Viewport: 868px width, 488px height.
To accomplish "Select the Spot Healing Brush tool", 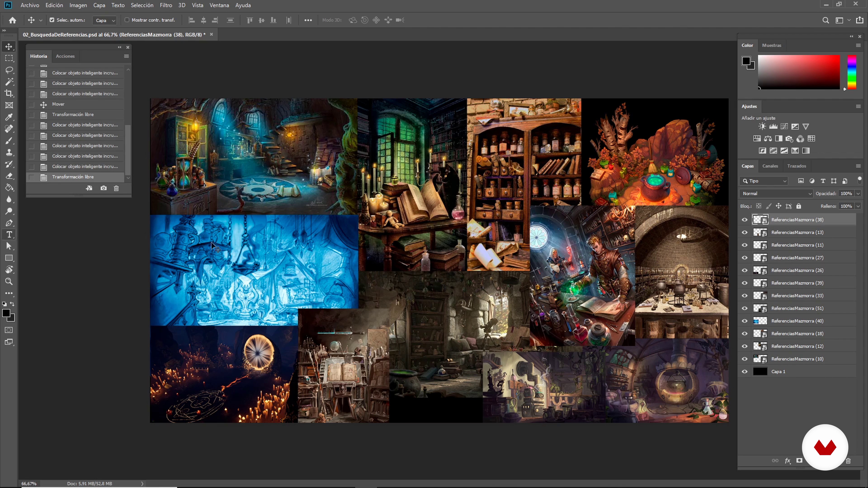I will pos(9,129).
